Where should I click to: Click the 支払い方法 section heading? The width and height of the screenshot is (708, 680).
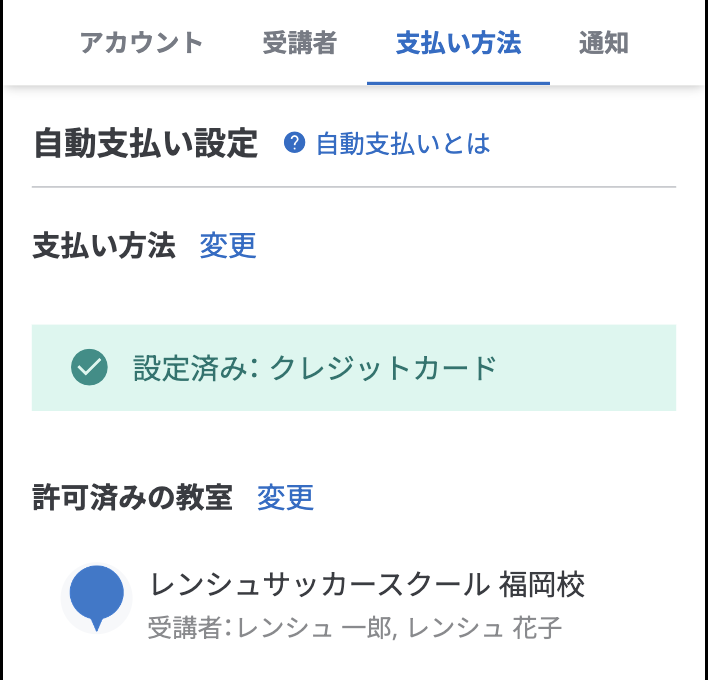tap(104, 245)
